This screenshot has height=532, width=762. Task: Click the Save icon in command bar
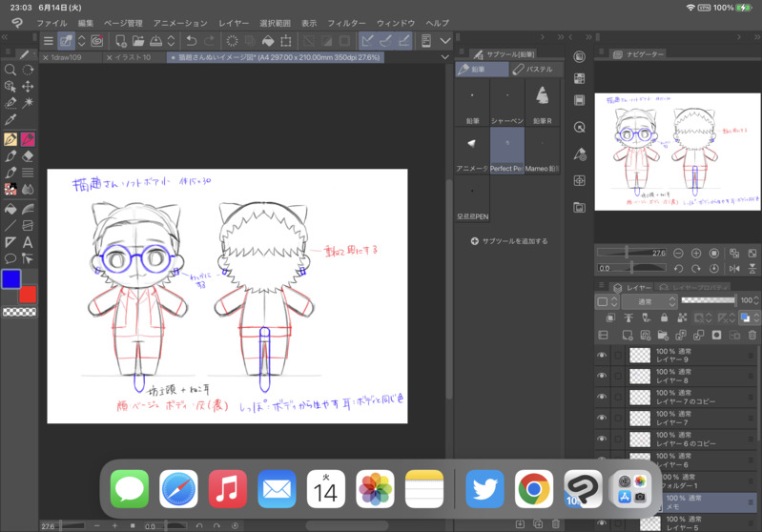pyautogui.click(x=155, y=41)
